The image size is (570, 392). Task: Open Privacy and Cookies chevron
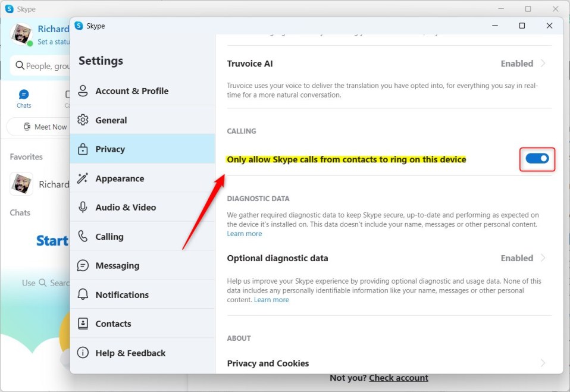[543, 363]
